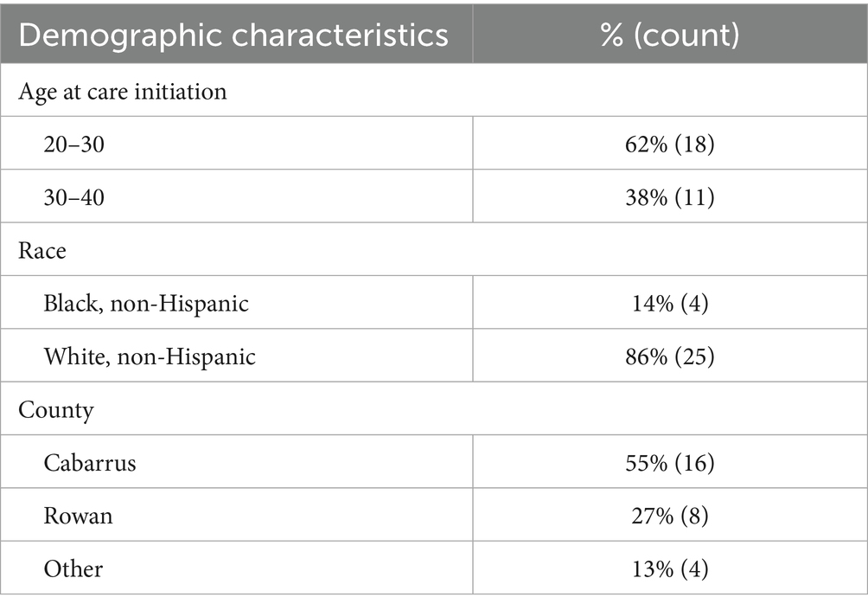Click the '13% (4)' value cell
The image size is (868, 610).
(x=670, y=568)
